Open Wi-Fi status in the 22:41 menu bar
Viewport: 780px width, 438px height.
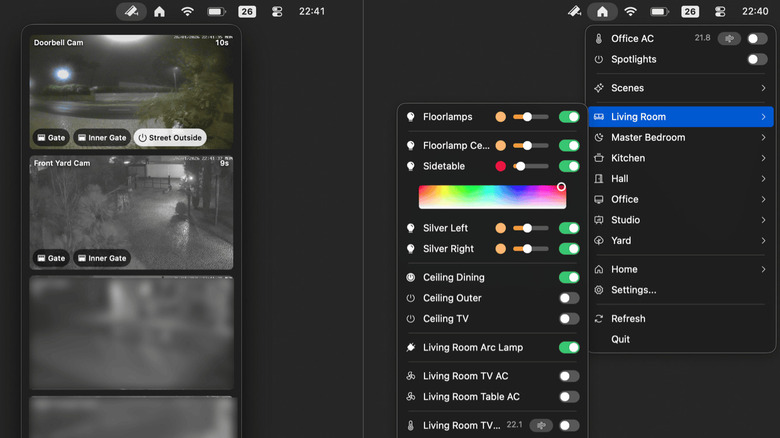click(x=187, y=11)
